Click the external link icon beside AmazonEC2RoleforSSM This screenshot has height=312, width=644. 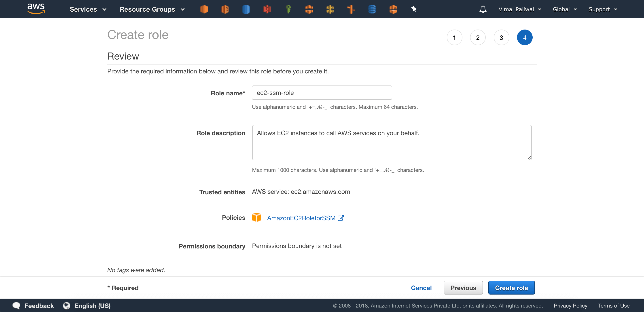point(341,218)
